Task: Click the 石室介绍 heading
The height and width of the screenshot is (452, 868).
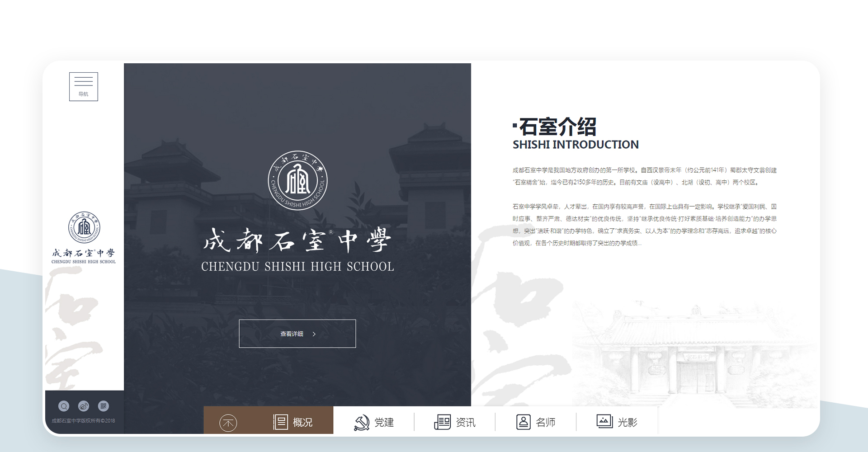Action: point(557,127)
